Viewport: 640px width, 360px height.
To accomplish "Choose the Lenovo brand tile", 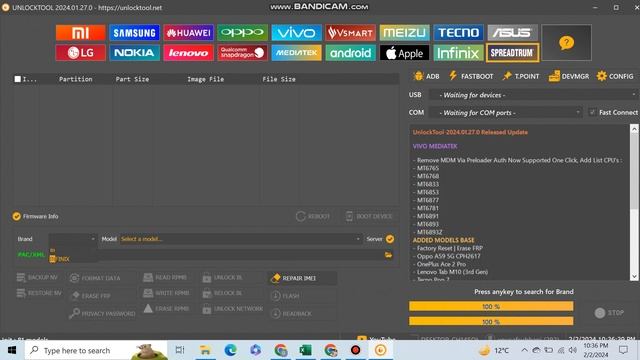I will pyautogui.click(x=188, y=53).
